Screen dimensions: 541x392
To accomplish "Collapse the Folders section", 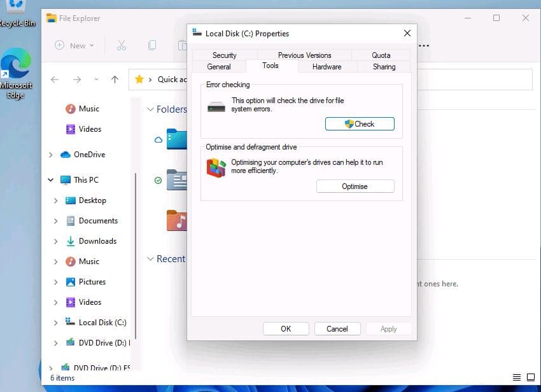I will click(x=151, y=109).
